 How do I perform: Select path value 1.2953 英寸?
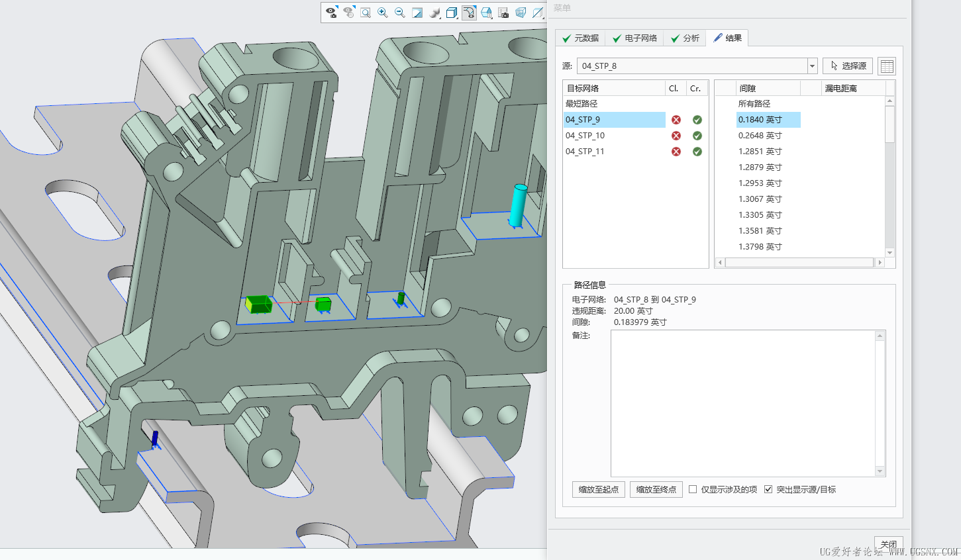pyautogui.click(x=760, y=183)
